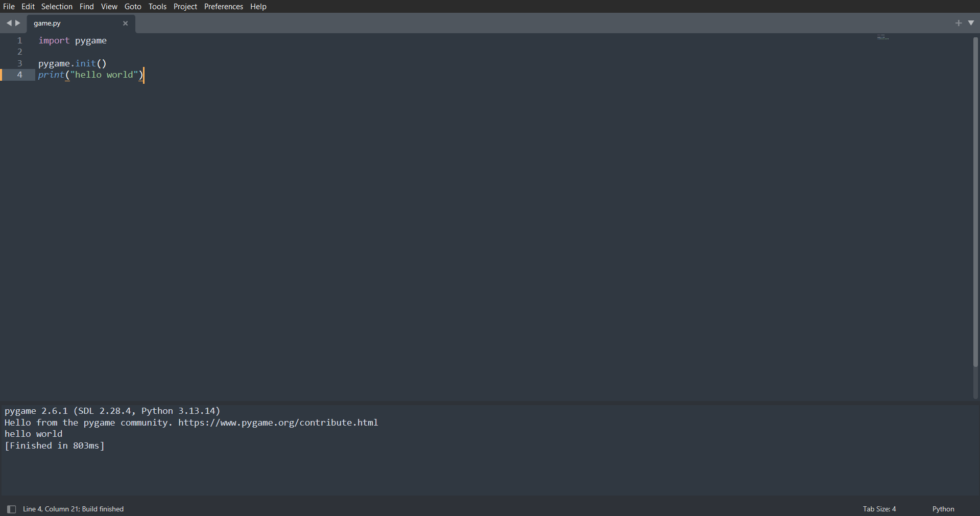The height and width of the screenshot is (516, 980).
Task: Click 'pygame 2.6.1' build output line
Action: (112, 411)
